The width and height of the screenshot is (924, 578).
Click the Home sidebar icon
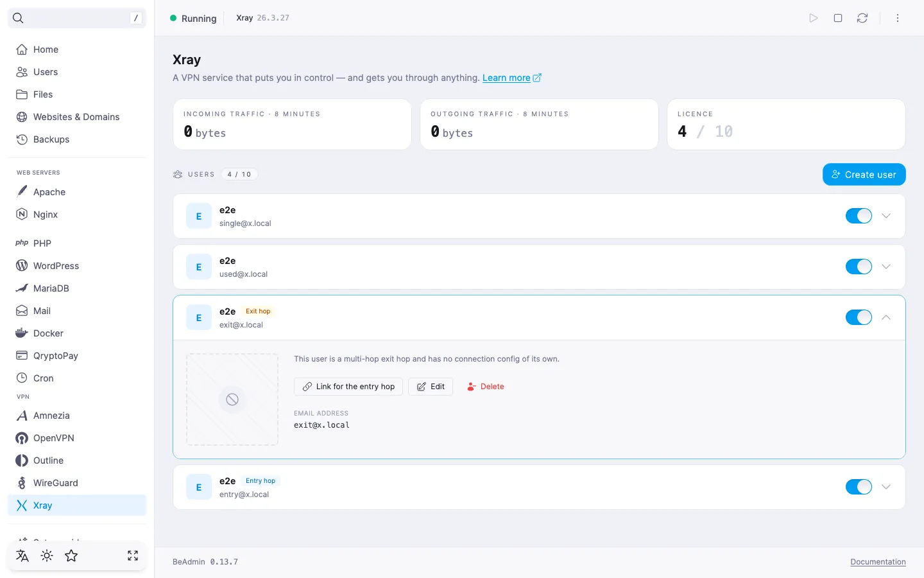[22, 49]
